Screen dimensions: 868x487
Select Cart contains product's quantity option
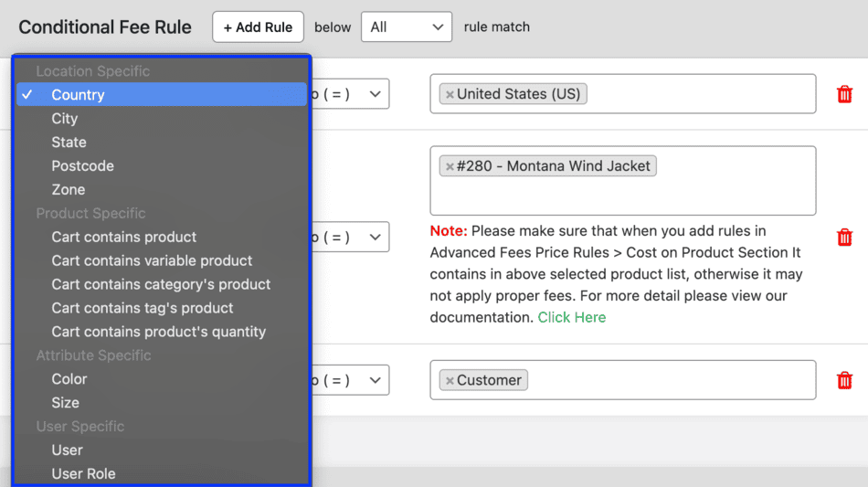[161, 332]
